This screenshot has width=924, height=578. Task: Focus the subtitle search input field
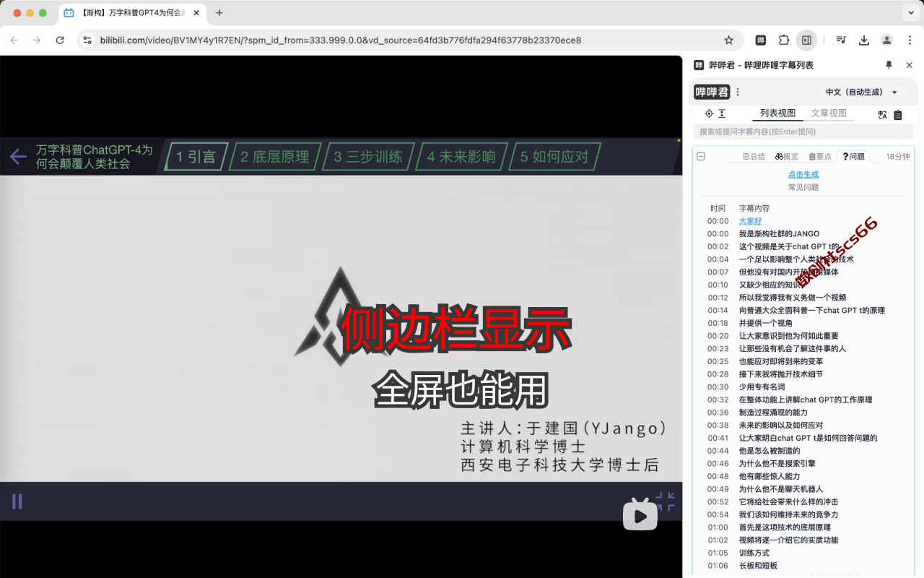pyautogui.click(x=803, y=131)
